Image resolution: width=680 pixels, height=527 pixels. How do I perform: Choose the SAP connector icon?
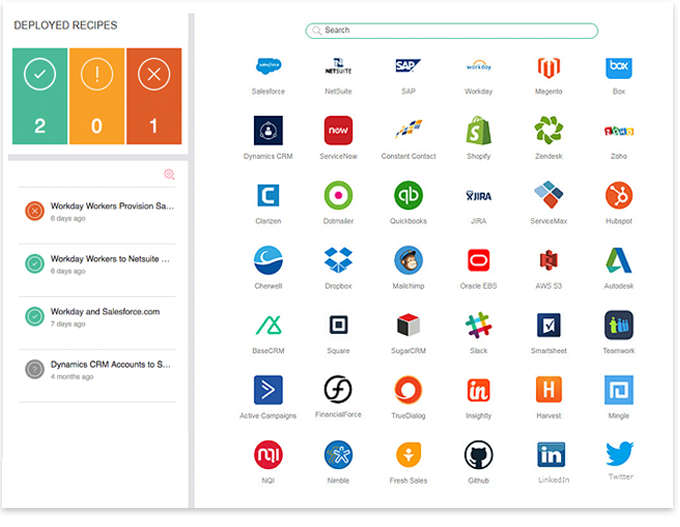point(408,66)
